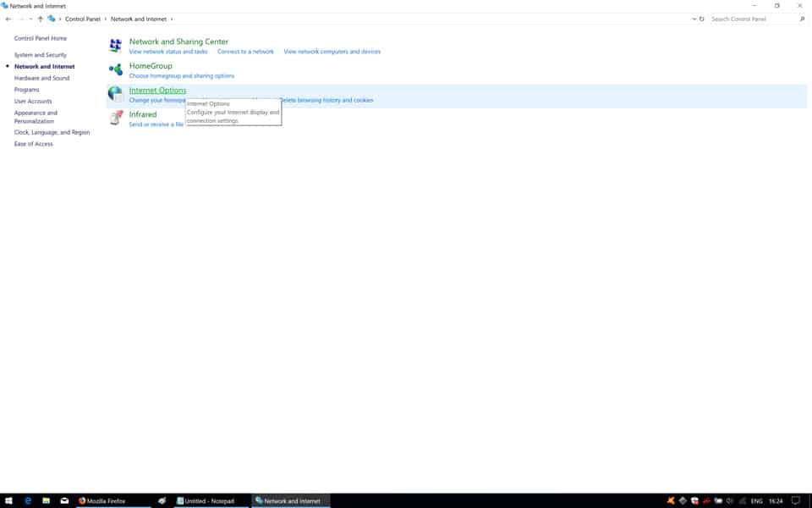Click Delete browsing history and cookies
Image resolution: width=812 pixels, height=508 pixels.
coord(326,100)
